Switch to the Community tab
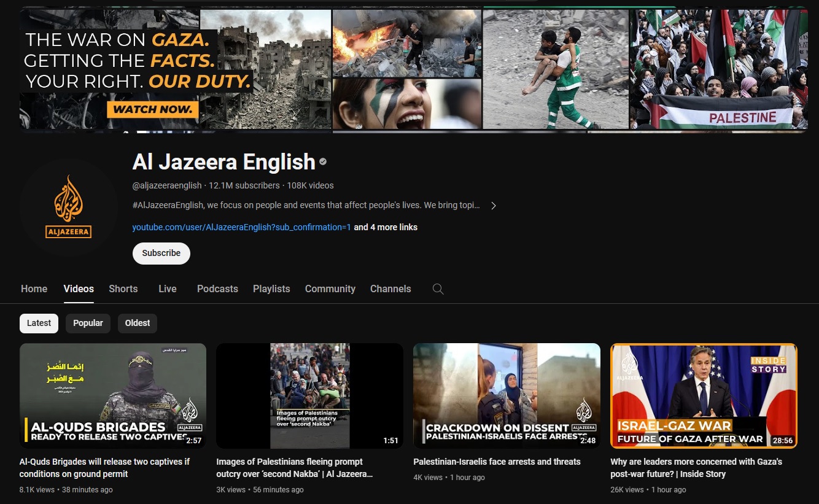The height and width of the screenshot is (504, 819). (x=330, y=289)
